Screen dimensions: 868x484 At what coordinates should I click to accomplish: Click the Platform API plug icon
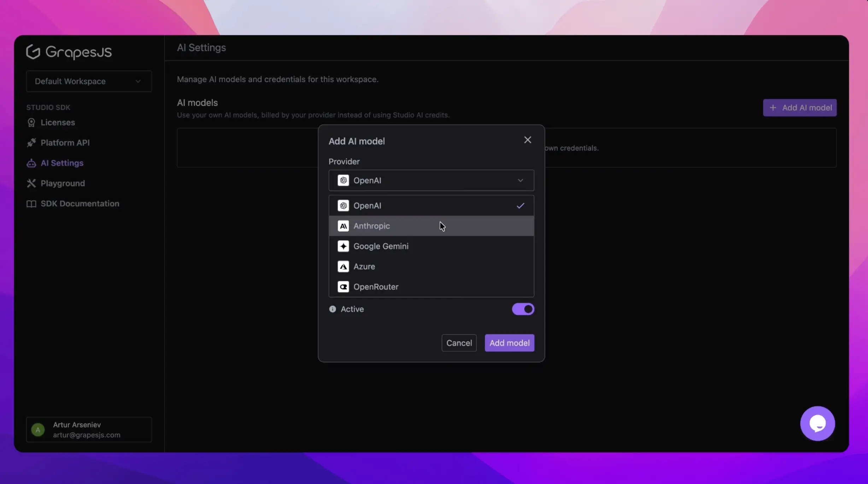(31, 142)
